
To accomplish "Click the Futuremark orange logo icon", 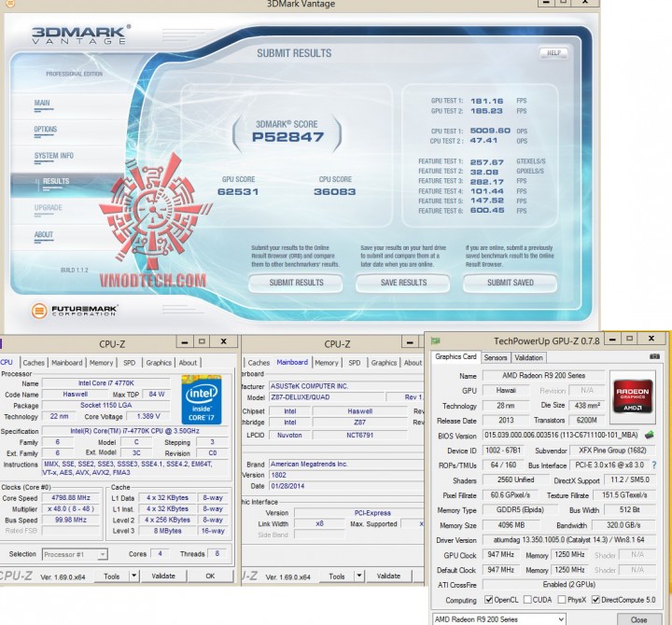I will pyautogui.click(x=39, y=311).
